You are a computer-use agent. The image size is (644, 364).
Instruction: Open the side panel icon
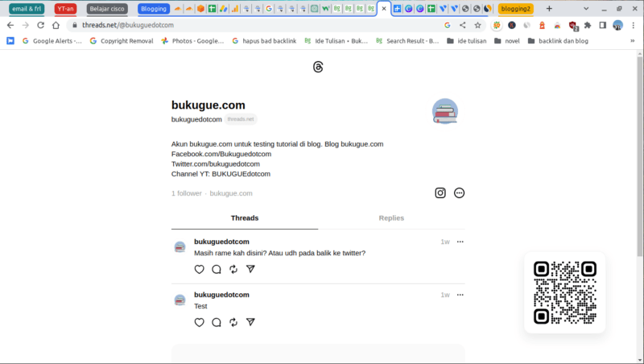(x=602, y=25)
